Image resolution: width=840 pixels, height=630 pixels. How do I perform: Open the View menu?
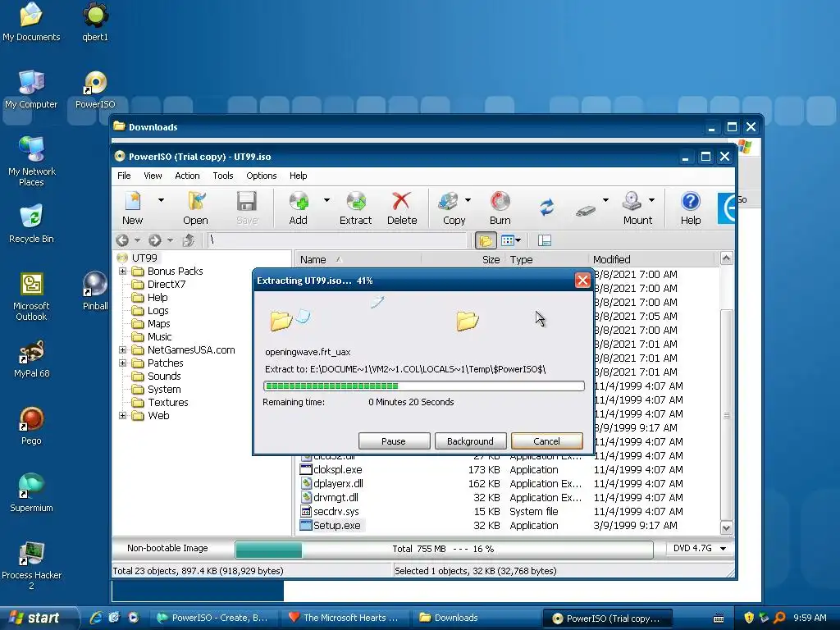coord(153,176)
